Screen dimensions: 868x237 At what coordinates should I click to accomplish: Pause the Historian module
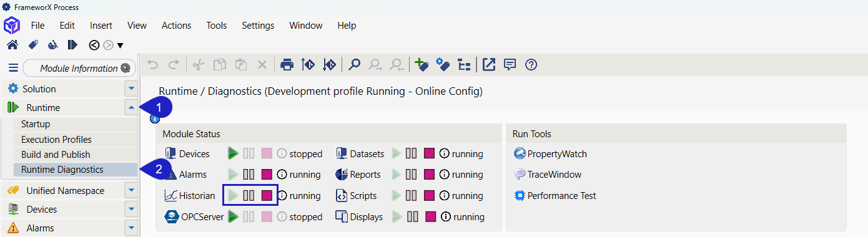coord(249,196)
